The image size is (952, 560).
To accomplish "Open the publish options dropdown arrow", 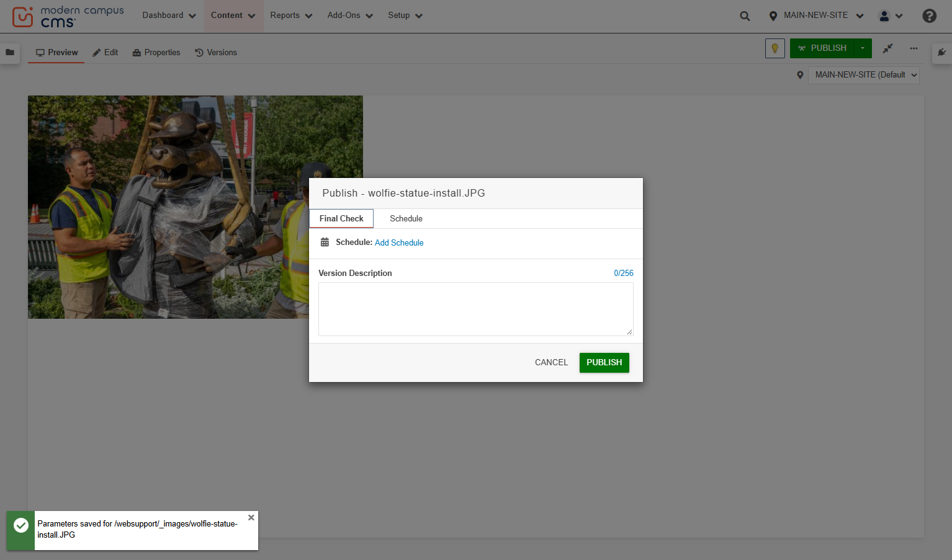I will 863,48.
